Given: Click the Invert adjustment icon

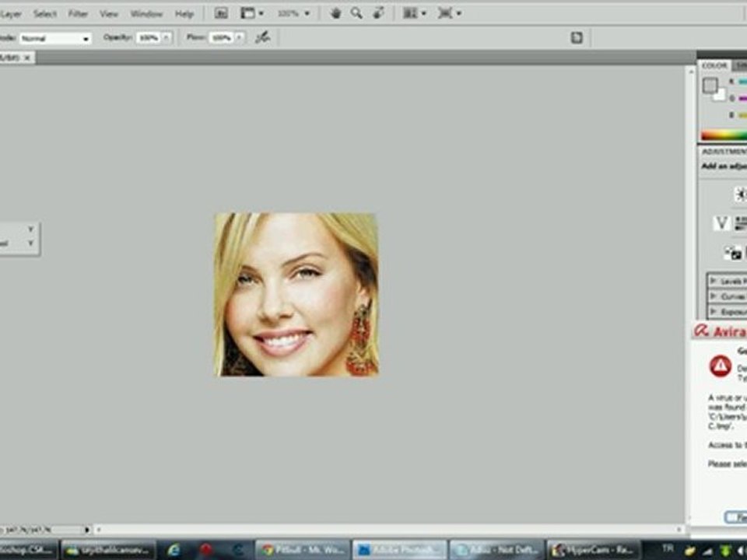Looking at the screenshot, I should click(x=733, y=254).
